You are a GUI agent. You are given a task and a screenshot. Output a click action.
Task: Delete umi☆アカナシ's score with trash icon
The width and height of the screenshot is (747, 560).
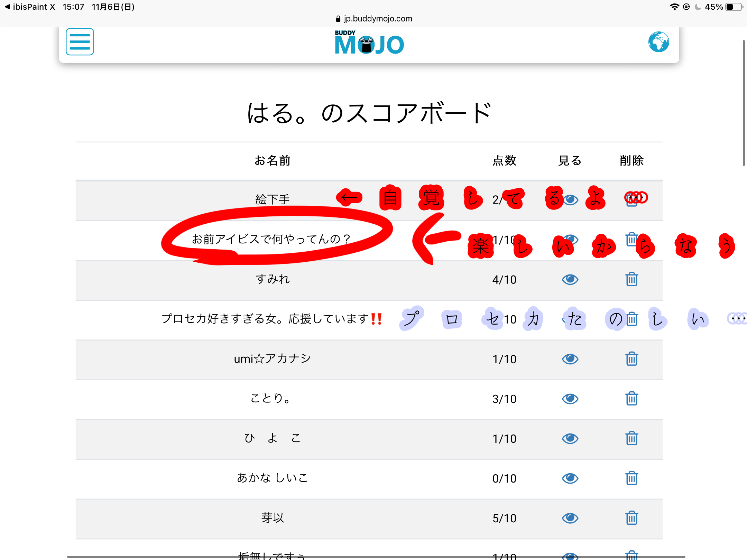[631, 359]
